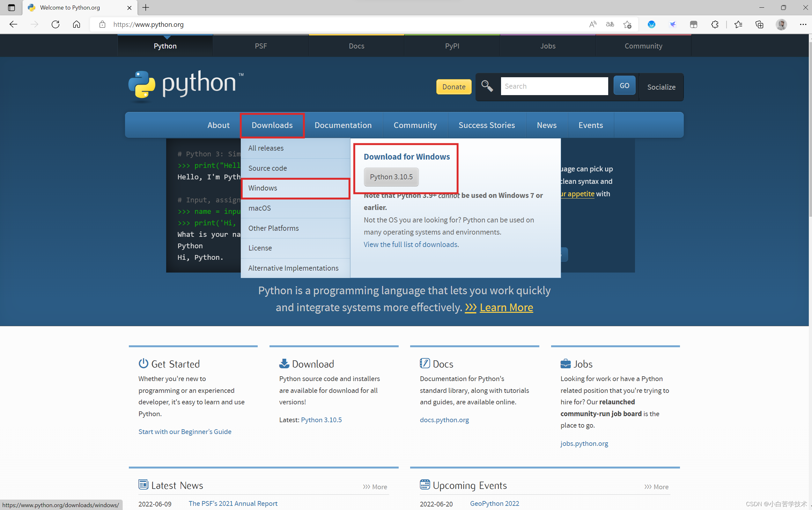Click Learn More link

(506, 307)
